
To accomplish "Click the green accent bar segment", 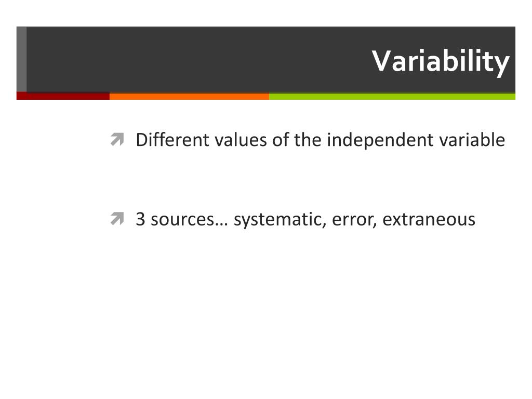I will (x=392, y=96).
